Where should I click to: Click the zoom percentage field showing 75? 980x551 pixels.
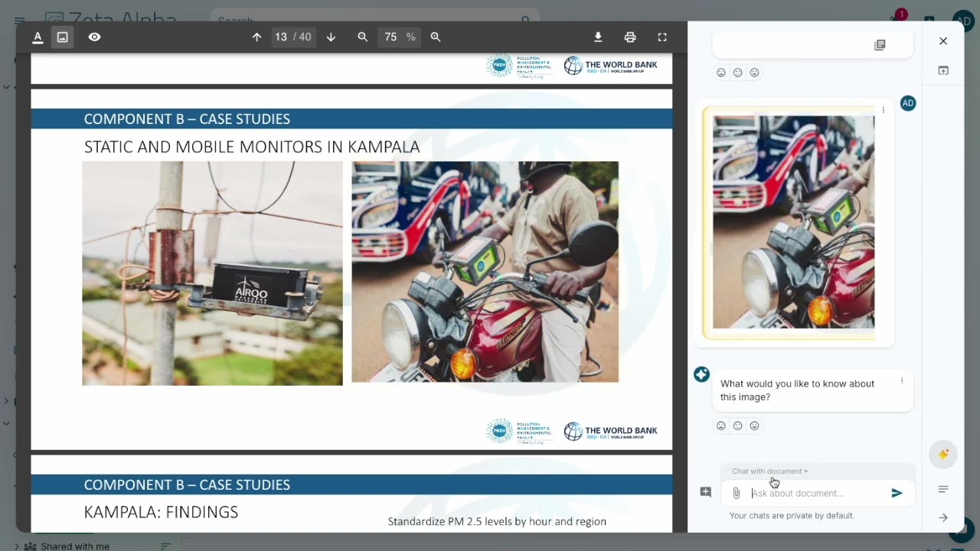[x=391, y=37]
